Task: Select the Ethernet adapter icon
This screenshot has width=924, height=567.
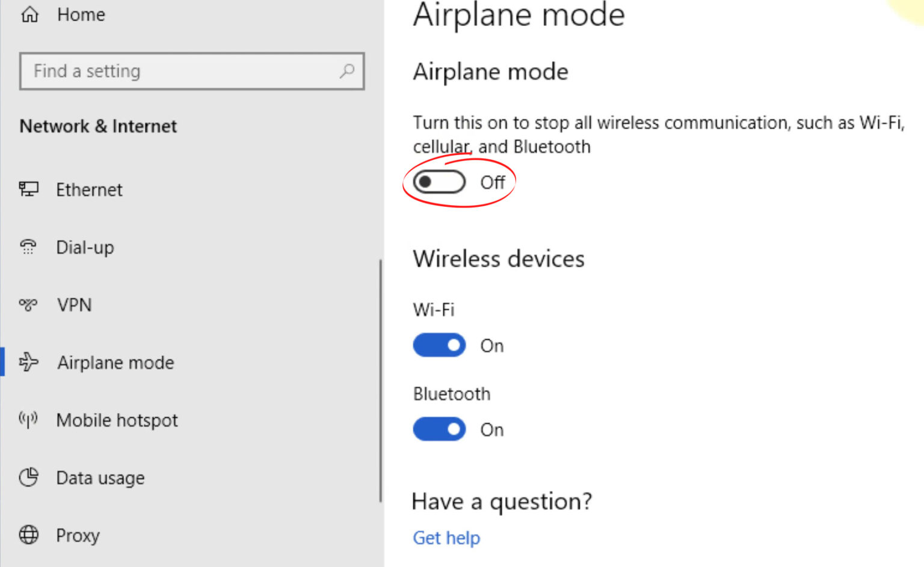Action: [x=29, y=189]
